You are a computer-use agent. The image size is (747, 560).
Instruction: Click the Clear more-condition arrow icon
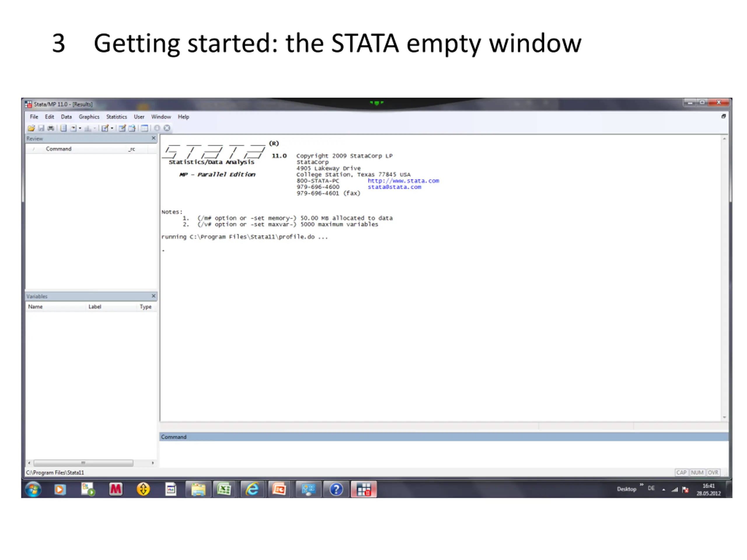157,128
